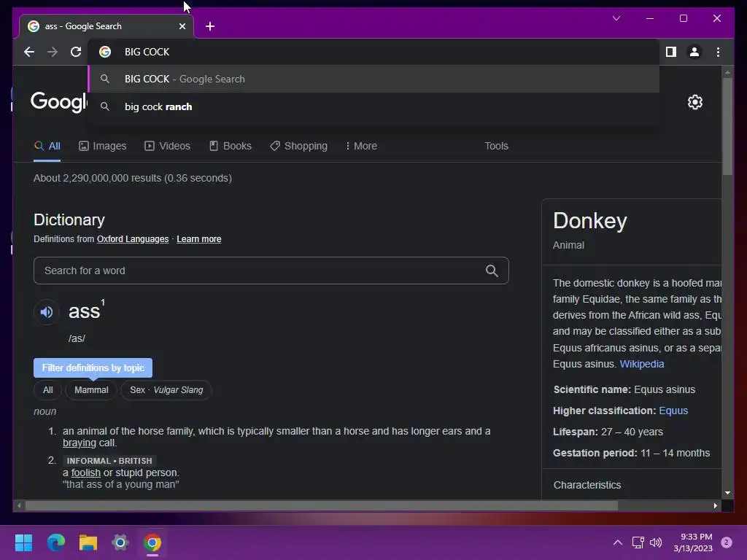Screen dimensions: 747x560
Task: Play the pronunciation speaker icon
Action: point(46,312)
